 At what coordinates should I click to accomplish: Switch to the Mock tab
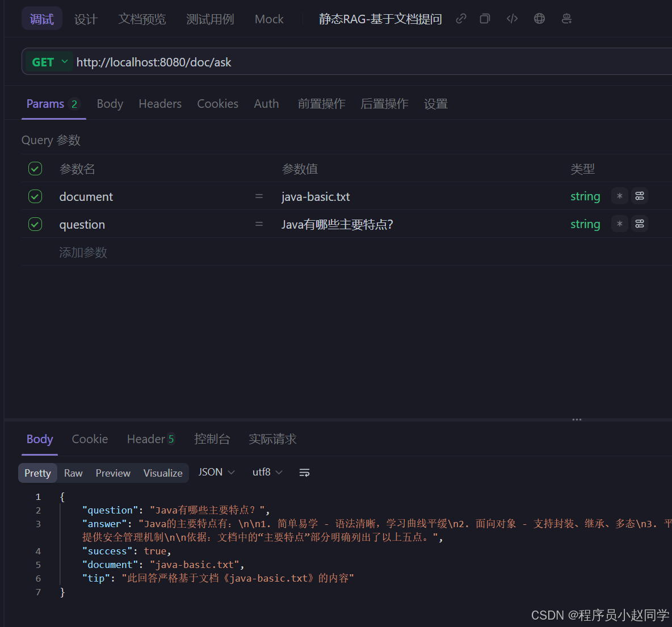268,19
